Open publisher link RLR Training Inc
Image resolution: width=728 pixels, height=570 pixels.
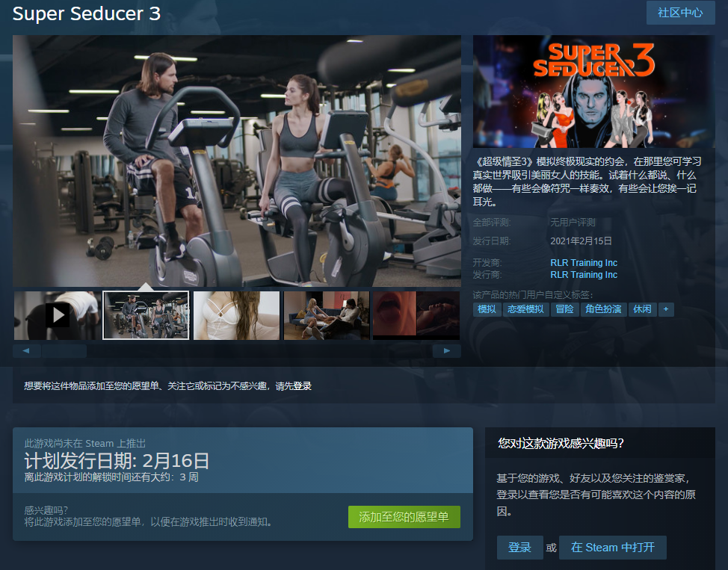point(584,275)
